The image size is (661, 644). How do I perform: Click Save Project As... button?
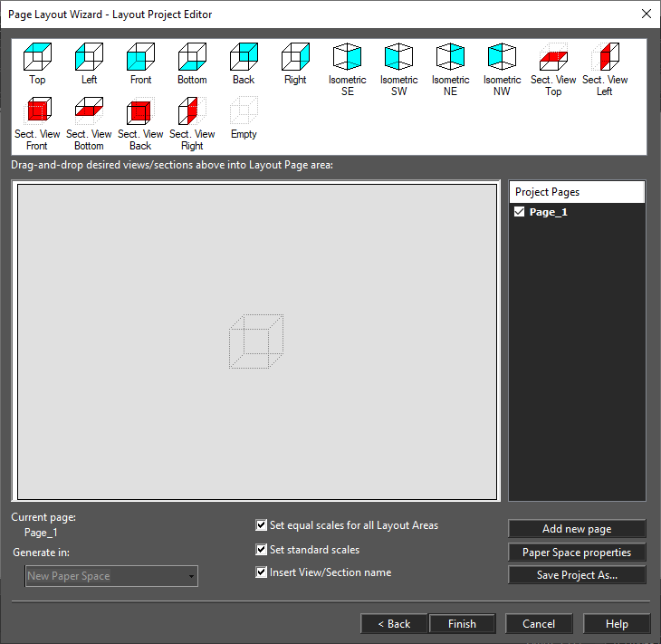pos(577,575)
